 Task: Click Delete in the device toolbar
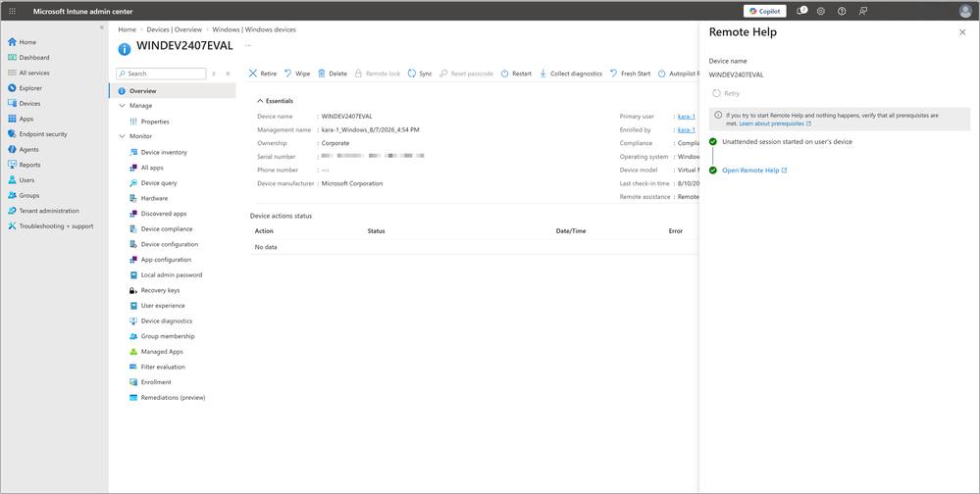[x=332, y=74]
